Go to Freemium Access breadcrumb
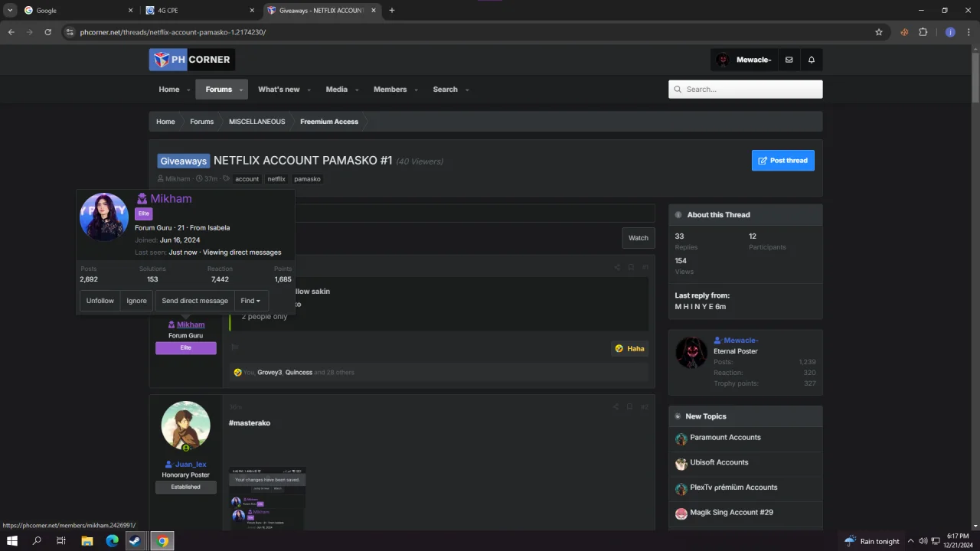The height and width of the screenshot is (551, 980). pyautogui.click(x=329, y=122)
